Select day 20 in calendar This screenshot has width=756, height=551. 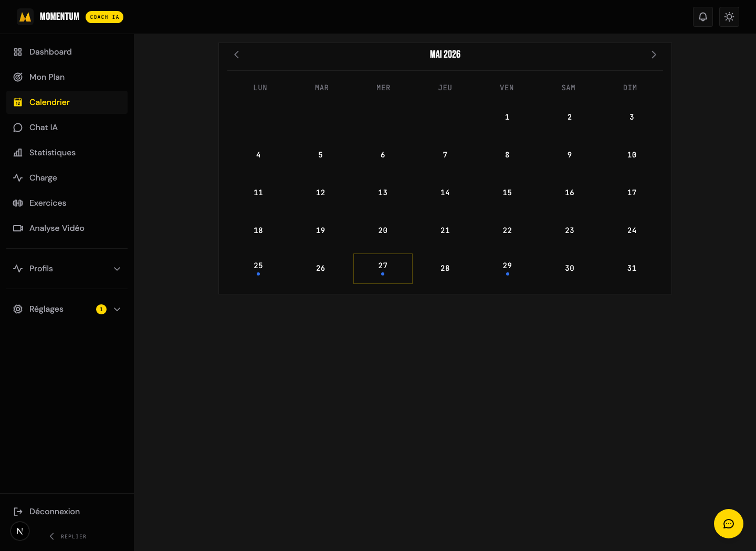click(x=383, y=230)
